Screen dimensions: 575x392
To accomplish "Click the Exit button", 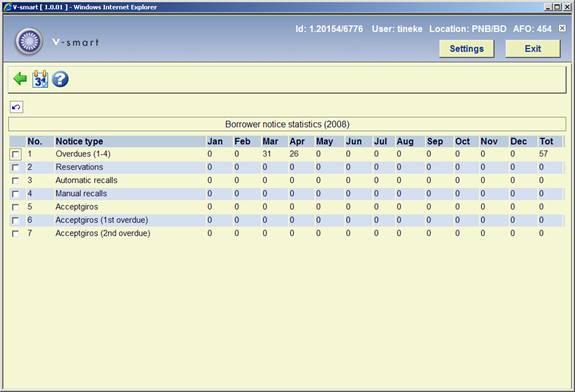I will [x=532, y=49].
